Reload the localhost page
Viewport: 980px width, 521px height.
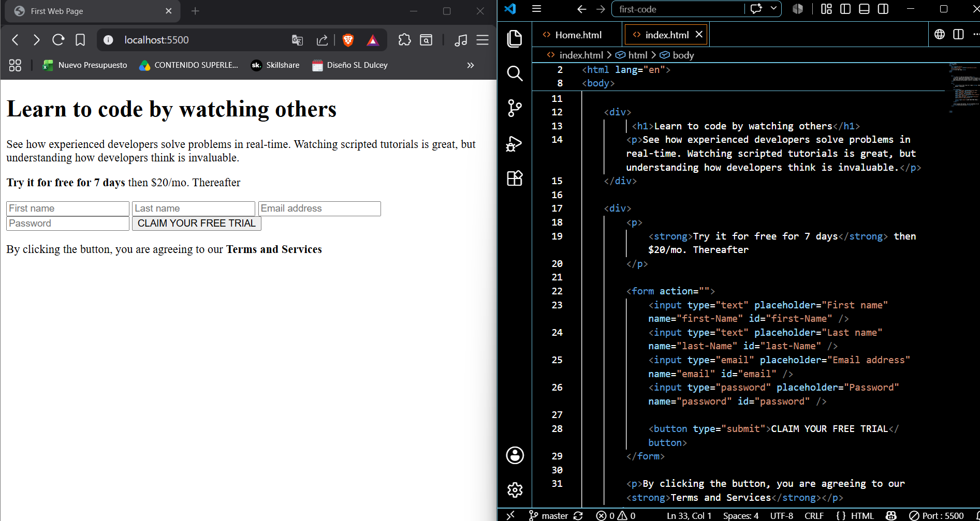click(x=58, y=40)
